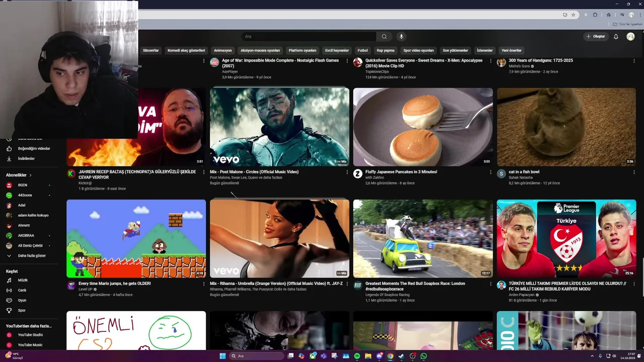The height and width of the screenshot is (362, 644).
Task: Open File Explorer from taskbar
Action: tap(368, 356)
